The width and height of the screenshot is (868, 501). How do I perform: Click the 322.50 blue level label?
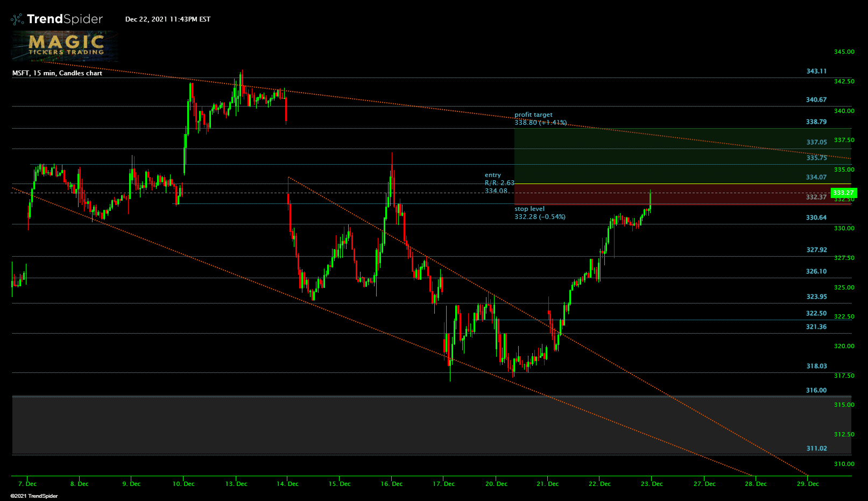816,313
